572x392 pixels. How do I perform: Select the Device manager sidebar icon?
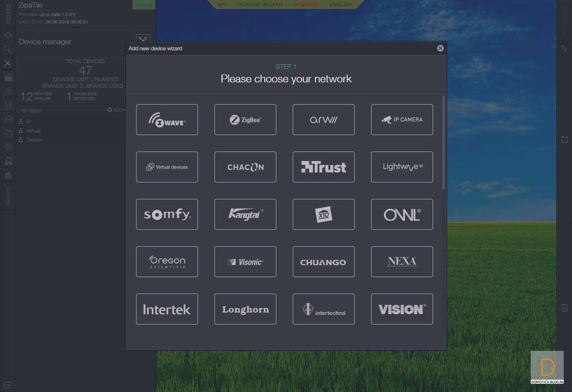pyautogui.click(x=7, y=63)
